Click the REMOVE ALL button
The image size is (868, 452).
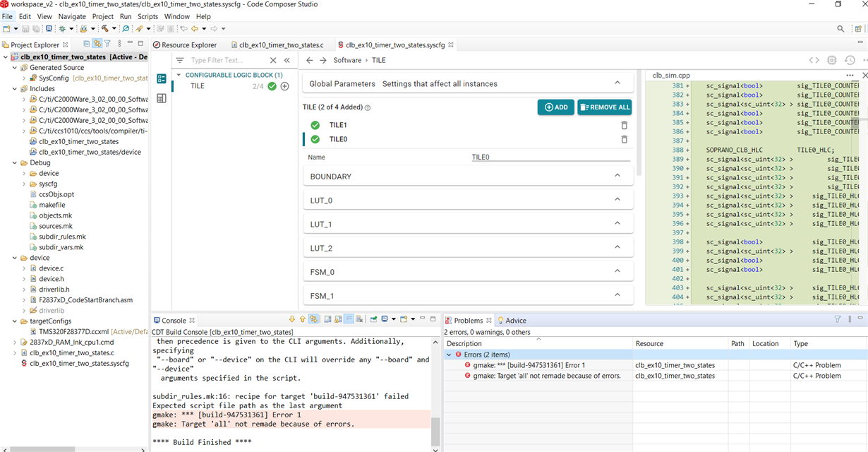click(604, 107)
